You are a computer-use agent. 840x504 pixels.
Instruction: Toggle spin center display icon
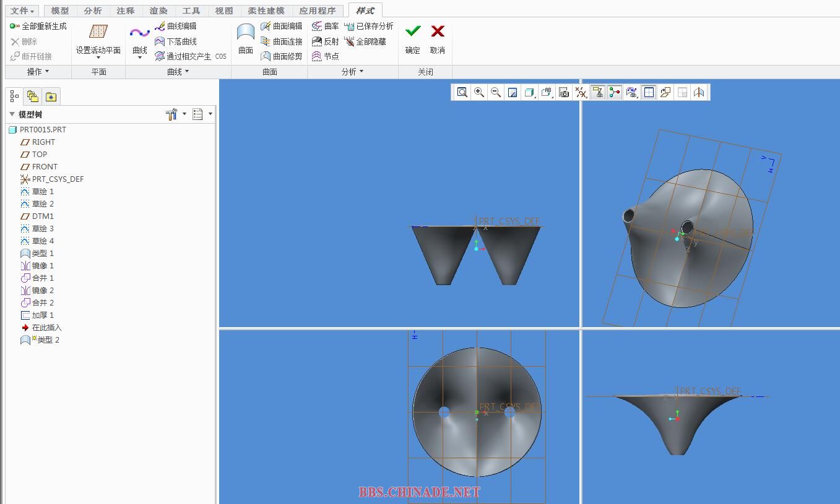(x=614, y=92)
